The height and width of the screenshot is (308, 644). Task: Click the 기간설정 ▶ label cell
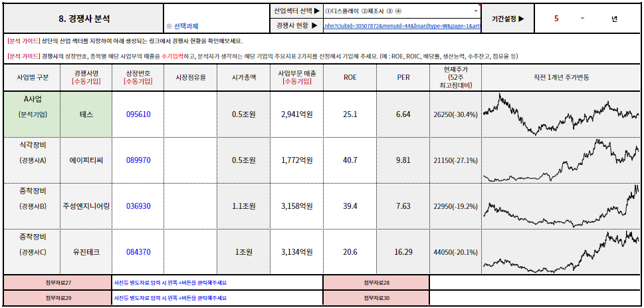508,19
